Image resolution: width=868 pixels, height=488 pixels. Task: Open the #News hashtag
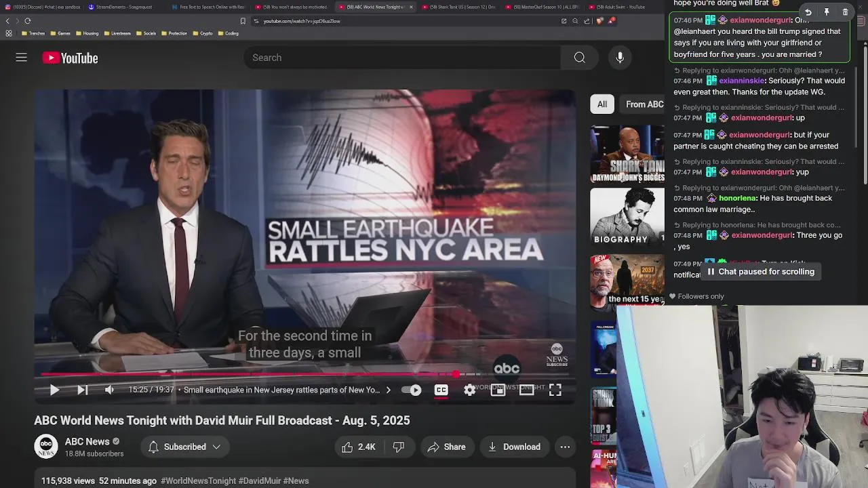[296, 481]
